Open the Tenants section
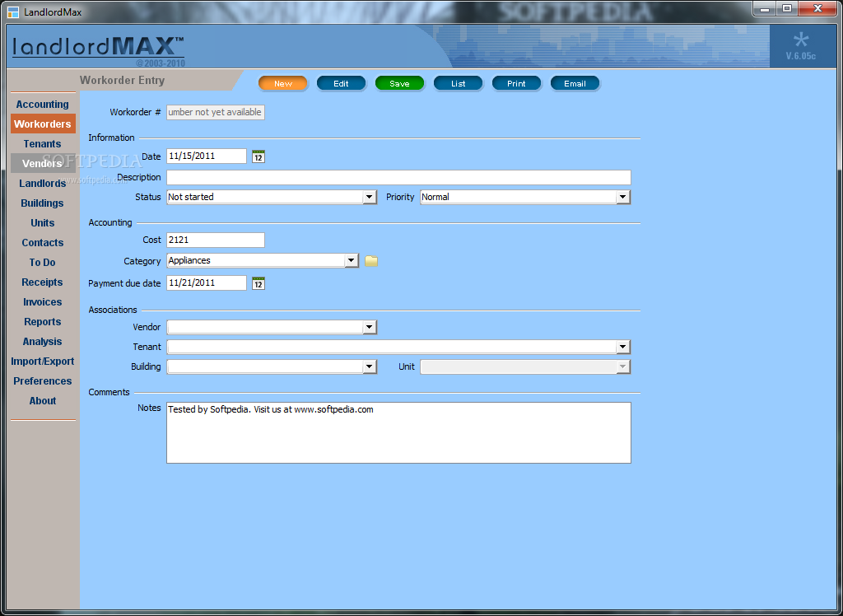 coord(43,144)
